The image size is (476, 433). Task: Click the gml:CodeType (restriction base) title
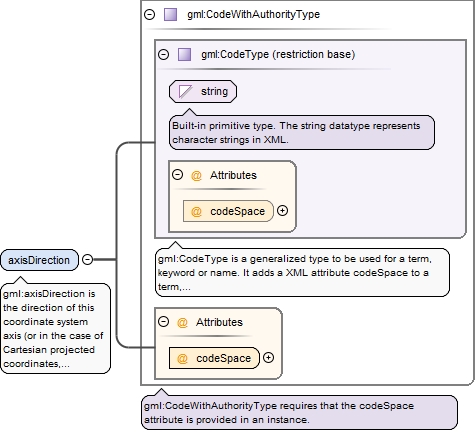click(x=278, y=54)
